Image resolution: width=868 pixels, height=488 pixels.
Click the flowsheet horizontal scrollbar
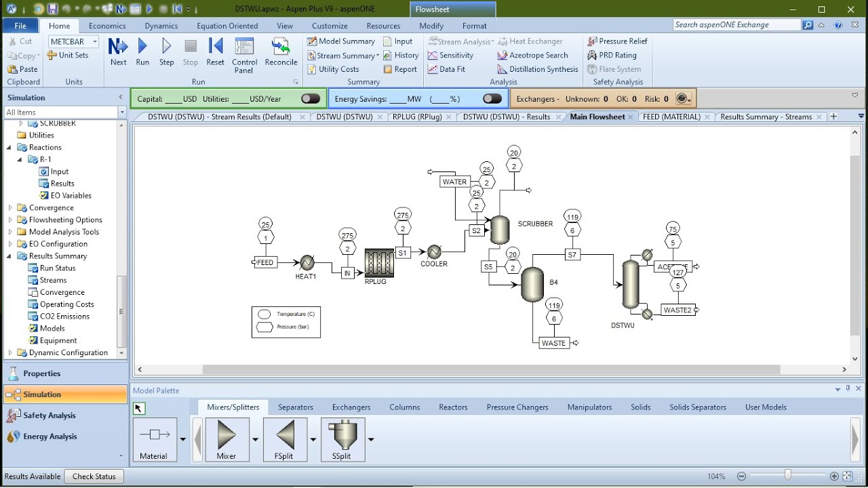491,369
